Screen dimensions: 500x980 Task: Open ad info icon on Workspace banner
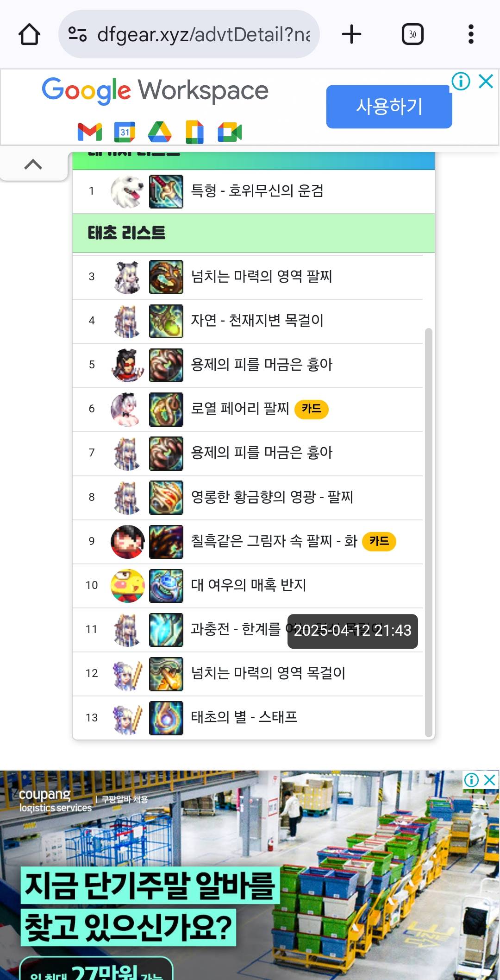click(x=461, y=82)
